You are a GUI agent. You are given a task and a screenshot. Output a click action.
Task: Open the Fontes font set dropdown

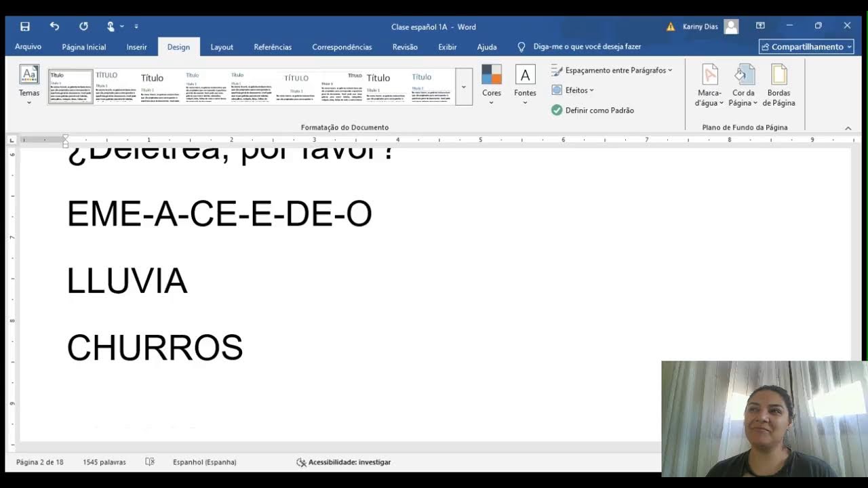pyautogui.click(x=525, y=85)
